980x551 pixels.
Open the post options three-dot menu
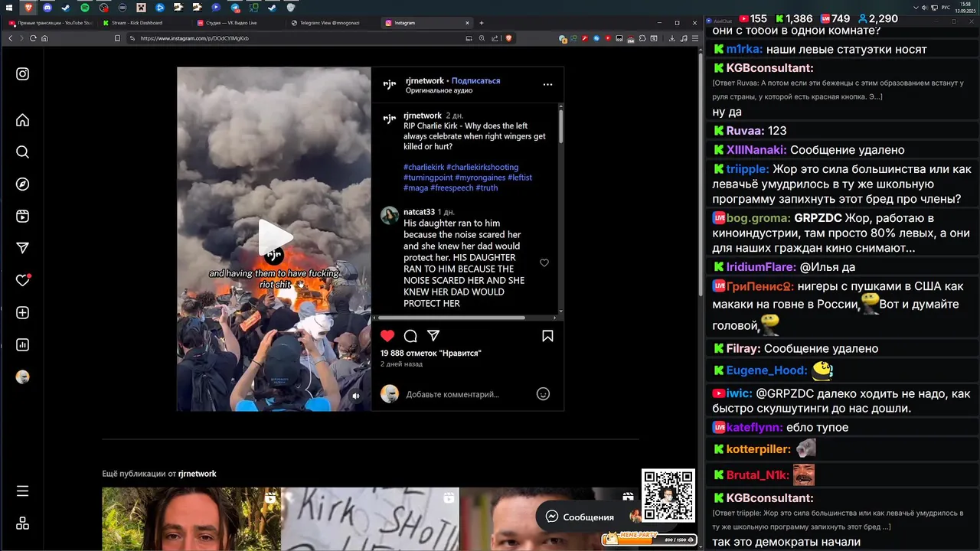(547, 85)
